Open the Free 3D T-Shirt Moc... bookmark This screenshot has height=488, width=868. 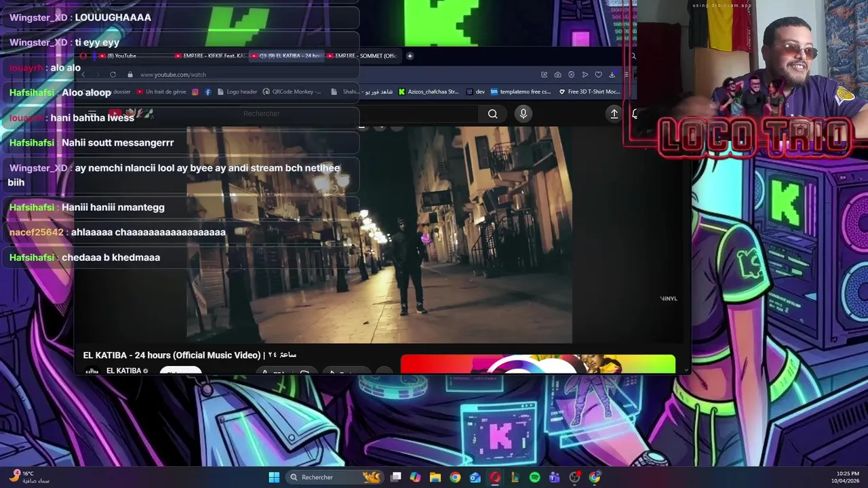590,91
